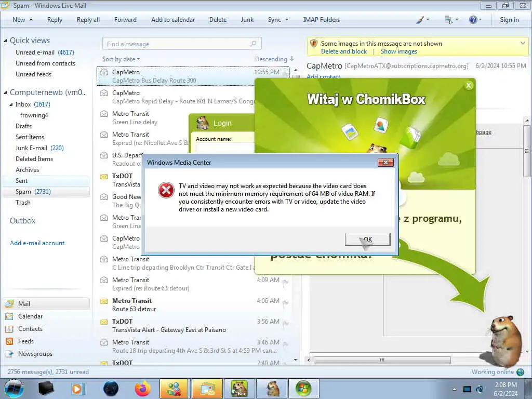The image size is (532, 399).
Task: Select Unread from contacts quick view
Action: click(46, 63)
